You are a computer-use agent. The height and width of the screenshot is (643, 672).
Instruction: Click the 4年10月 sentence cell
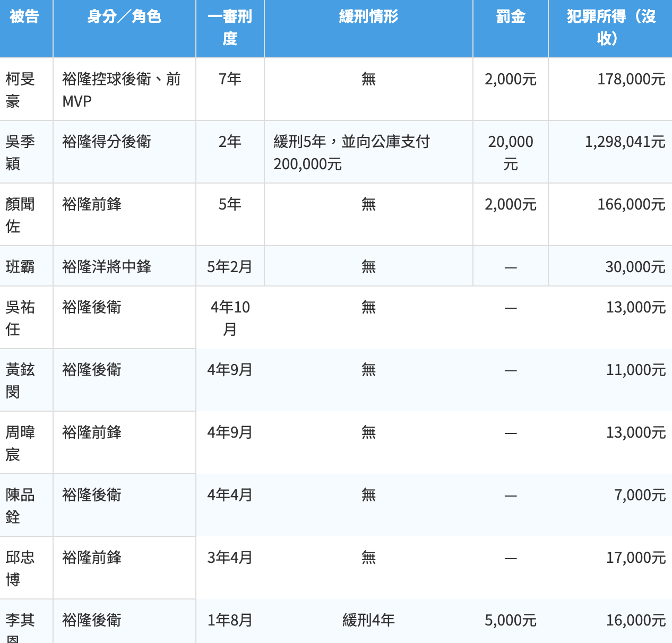point(230,318)
